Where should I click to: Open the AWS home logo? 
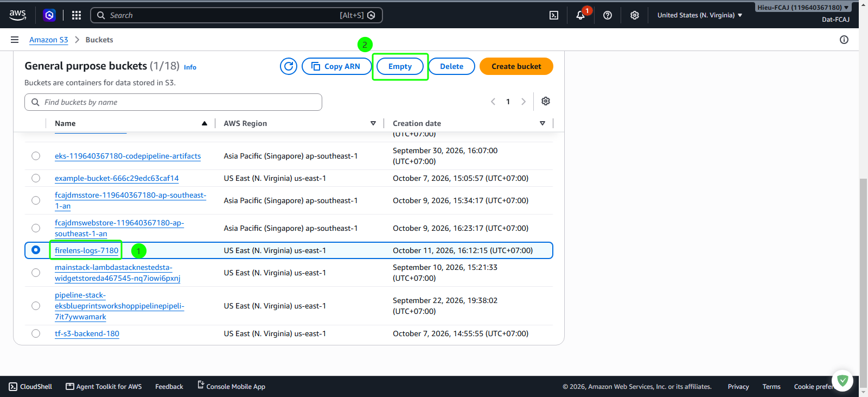coord(18,15)
